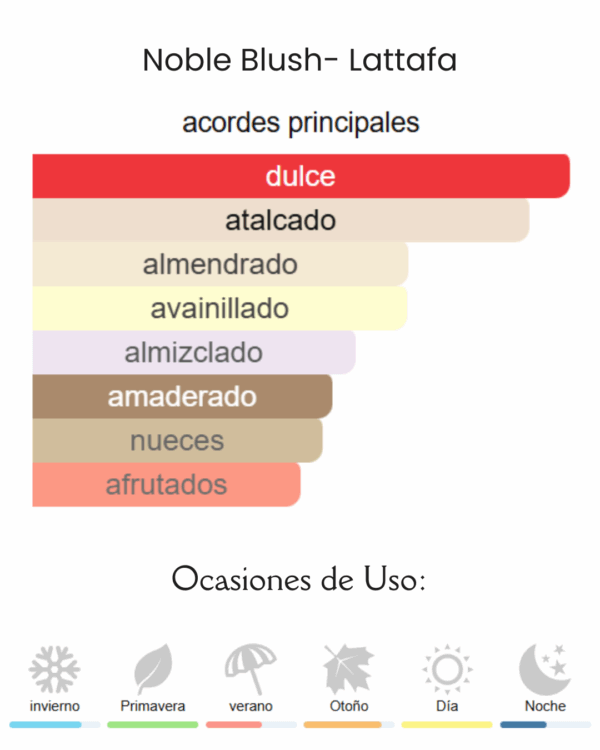Select the lilac almizclado accord bar
This screenshot has width=600, height=750.
[x=194, y=352]
